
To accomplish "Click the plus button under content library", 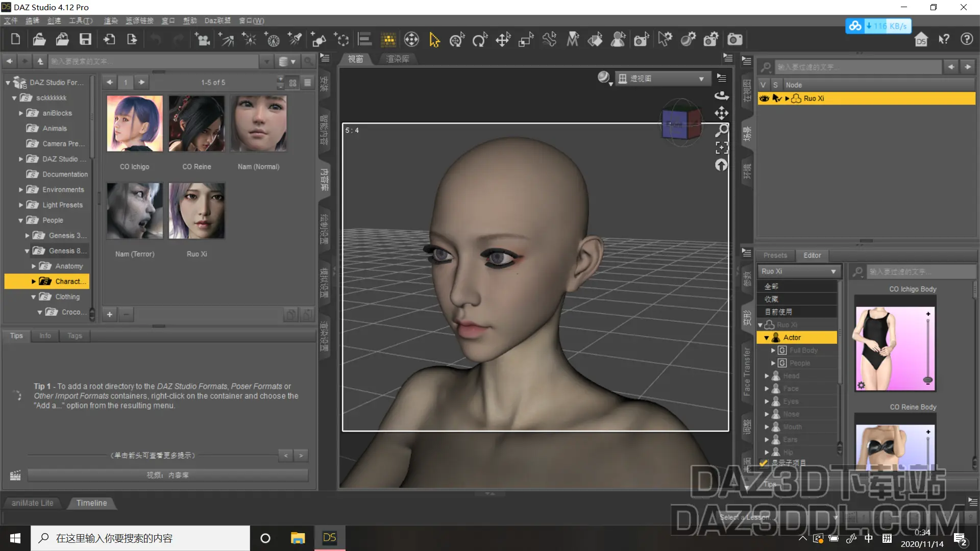I will 109,315.
